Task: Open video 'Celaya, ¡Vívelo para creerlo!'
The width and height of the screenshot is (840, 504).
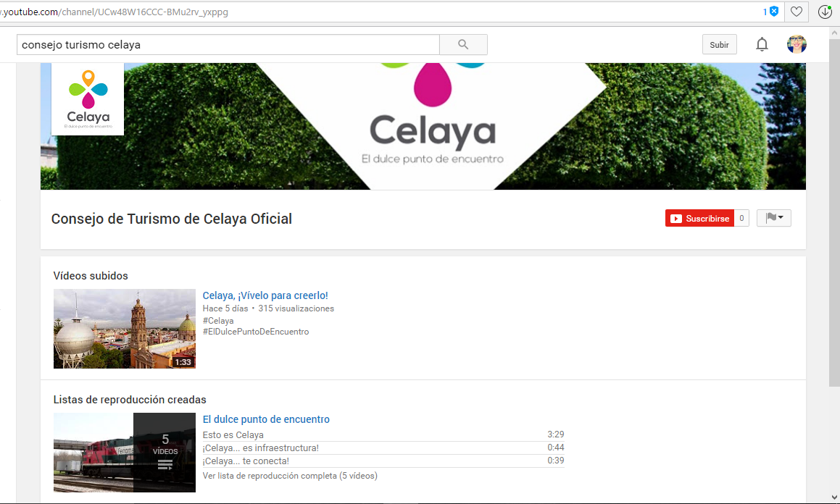Action: 265,295
